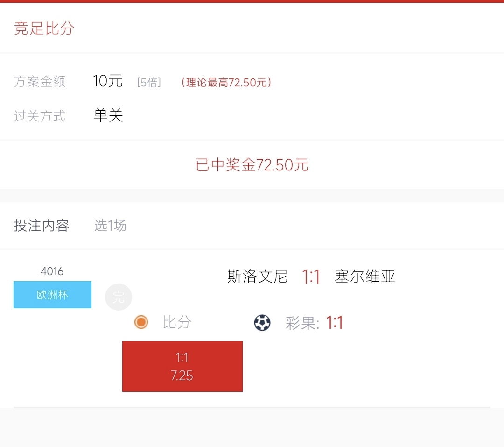Image resolution: width=504 pixels, height=447 pixels.
Task: Click the [5倍] multiplier text
Action: pyautogui.click(x=149, y=82)
